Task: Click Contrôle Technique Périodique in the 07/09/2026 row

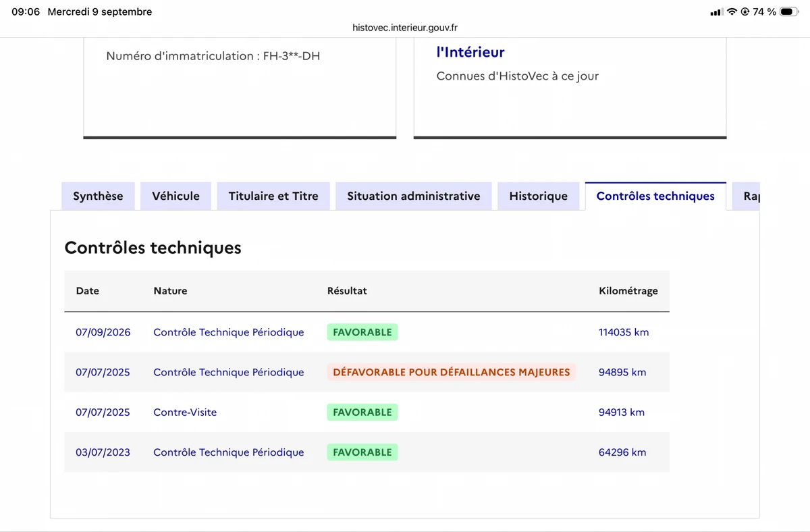Action: pyautogui.click(x=229, y=332)
